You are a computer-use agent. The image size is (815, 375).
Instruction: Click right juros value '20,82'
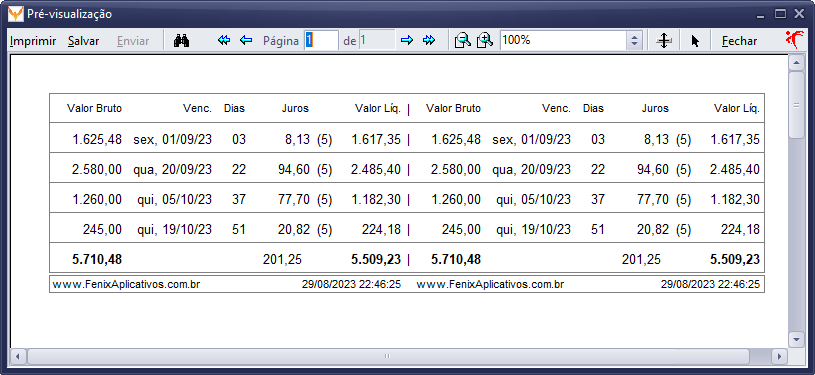click(x=653, y=229)
